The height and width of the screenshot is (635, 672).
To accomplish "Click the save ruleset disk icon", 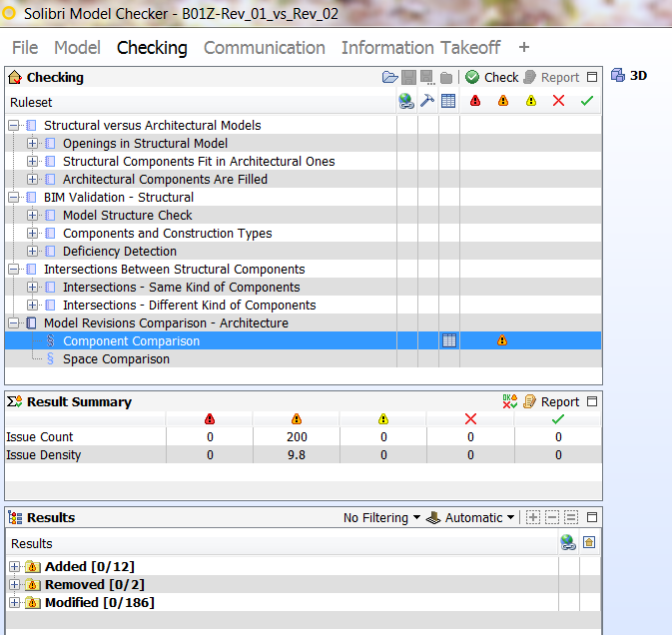I will (408, 78).
